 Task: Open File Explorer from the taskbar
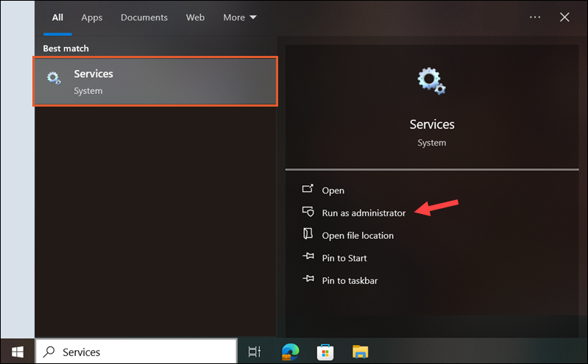(360, 351)
